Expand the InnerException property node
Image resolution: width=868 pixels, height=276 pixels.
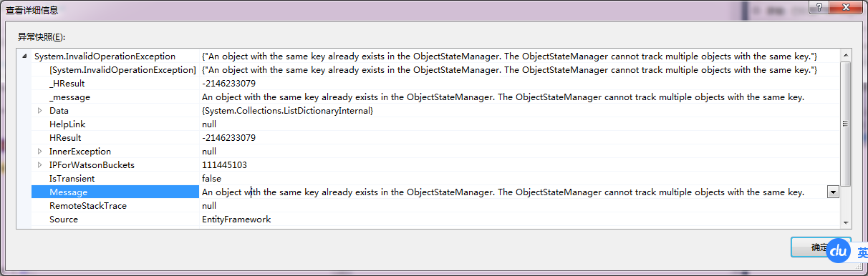40,152
